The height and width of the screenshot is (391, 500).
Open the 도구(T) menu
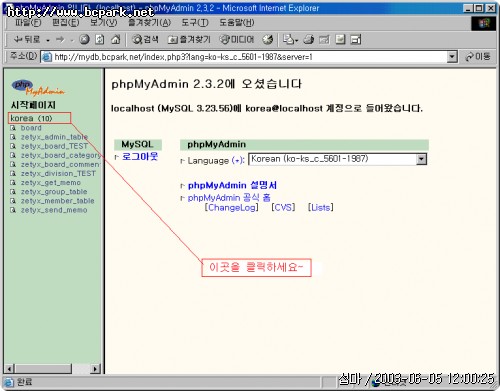[x=195, y=23]
